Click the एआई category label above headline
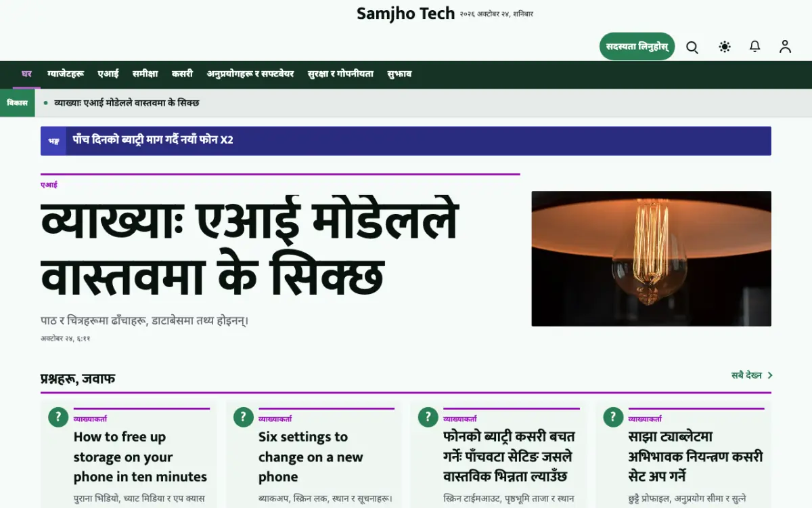 pos(49,185)
